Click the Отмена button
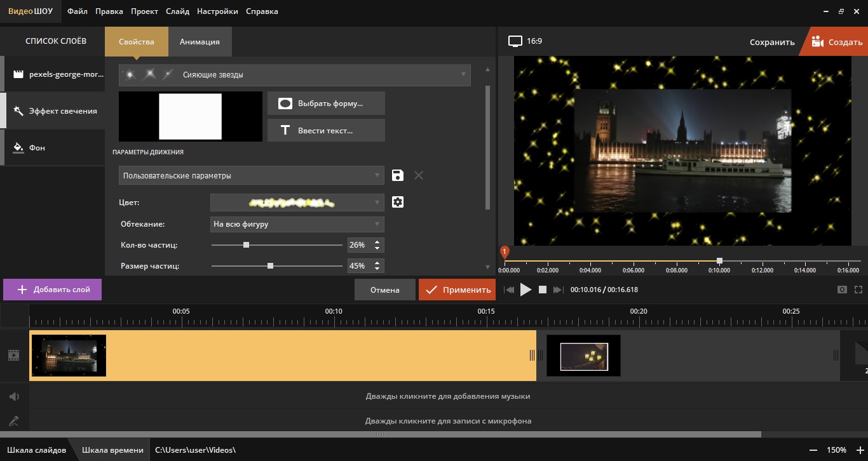The height and width of the screenshot is (461, 868). (x=385, y=290)
